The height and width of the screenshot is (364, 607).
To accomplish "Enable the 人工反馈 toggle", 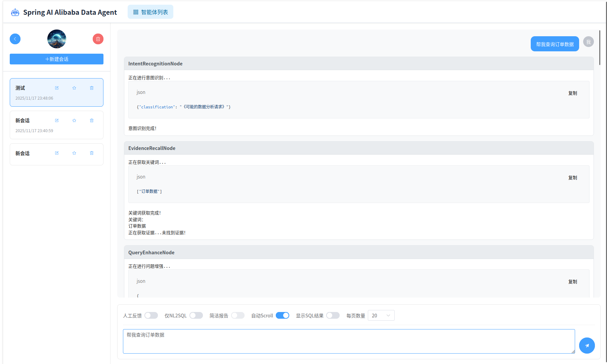I will point(151,315).
